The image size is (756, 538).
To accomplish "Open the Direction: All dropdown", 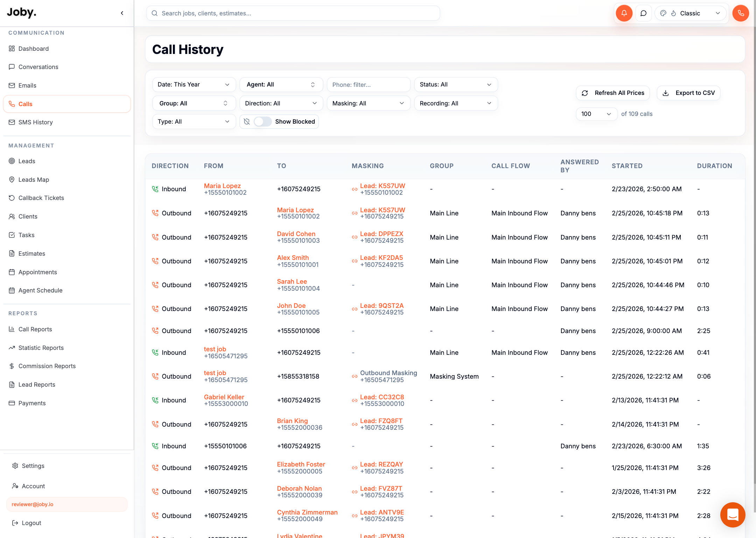I will pos(281,103).
